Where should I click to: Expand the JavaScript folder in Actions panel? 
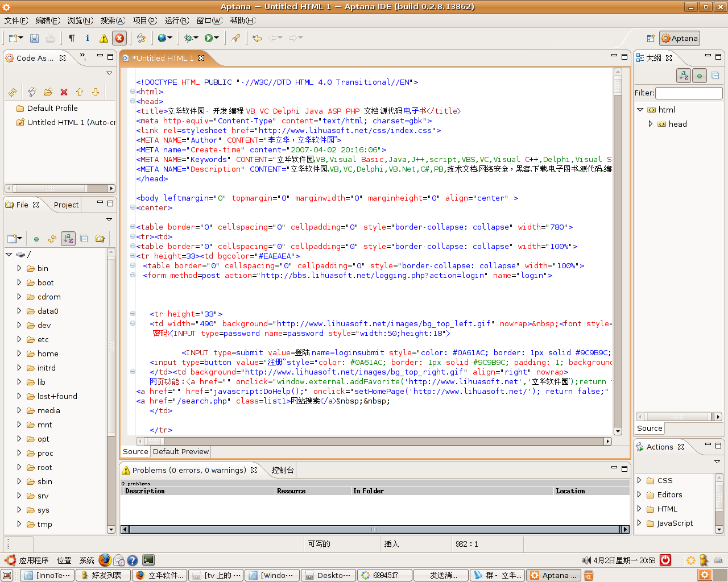pos(639,523)
